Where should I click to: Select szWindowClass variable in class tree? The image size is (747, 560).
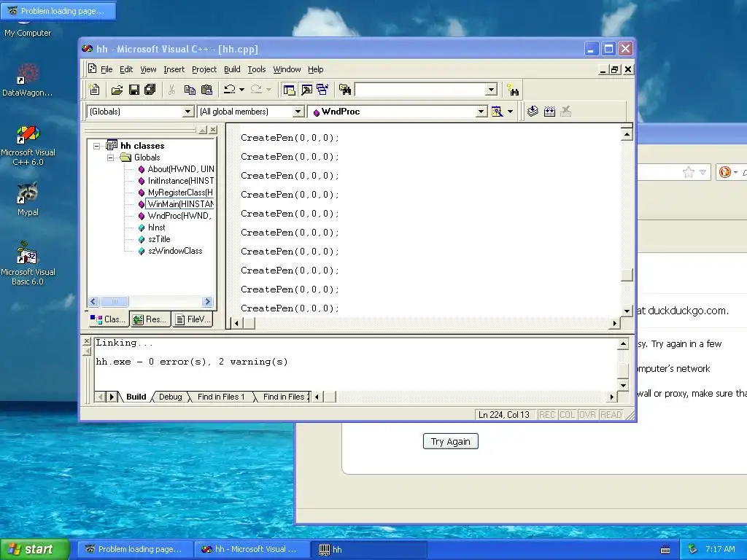[x=175, y=251]
